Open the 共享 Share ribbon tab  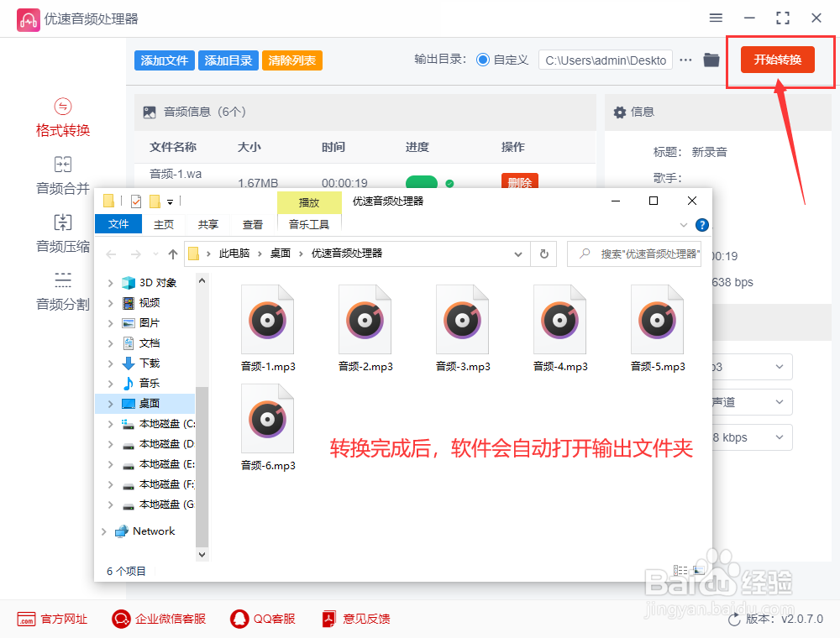point(207,224)
